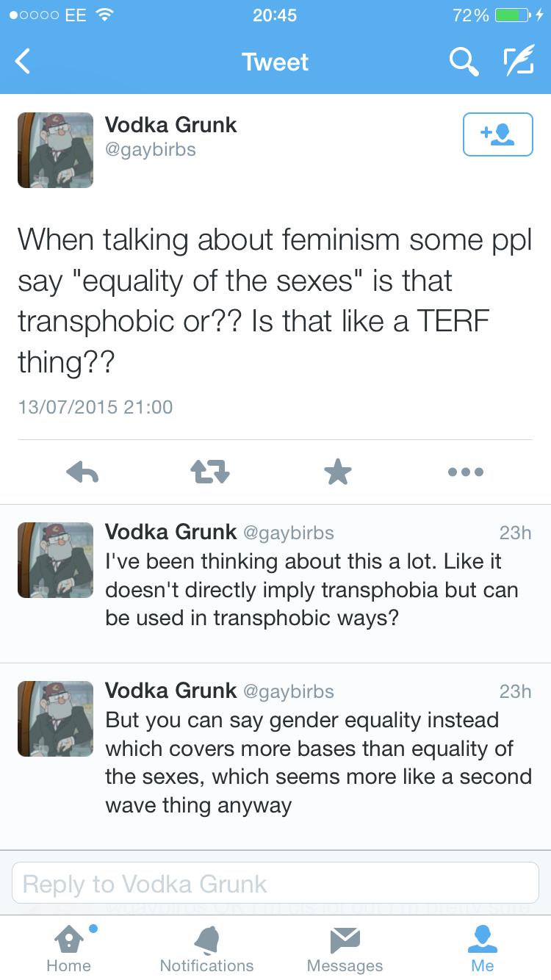
Task: Tap the back arrow in header
Action: point(24,62)
